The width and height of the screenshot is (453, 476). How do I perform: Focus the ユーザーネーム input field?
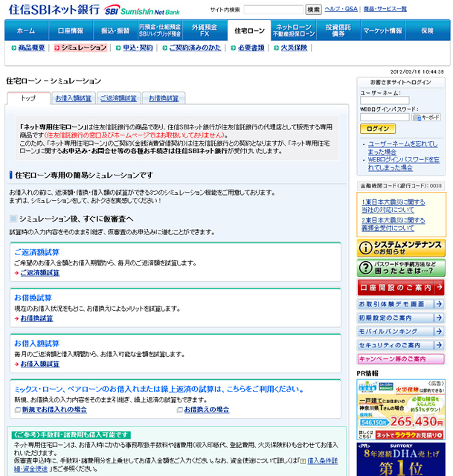(x=385, y=100)
